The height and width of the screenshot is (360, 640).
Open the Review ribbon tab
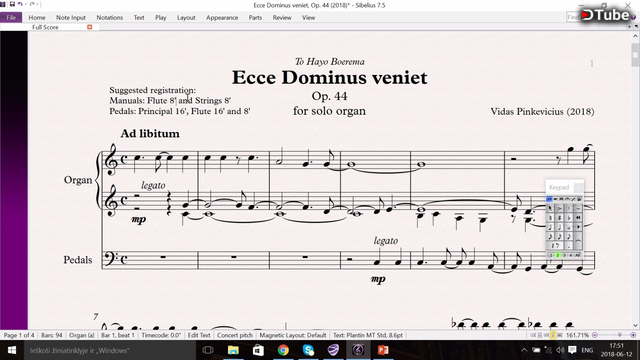point(282,18)
